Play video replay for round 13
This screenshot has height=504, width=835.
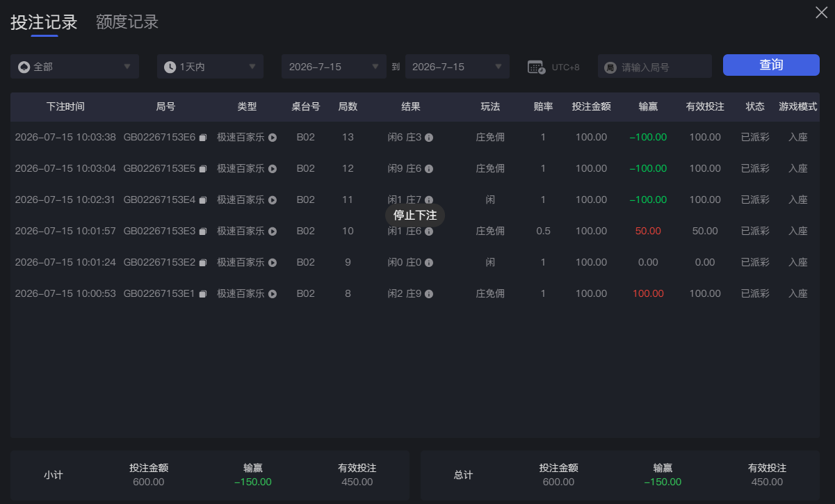(x=273, y=138)
